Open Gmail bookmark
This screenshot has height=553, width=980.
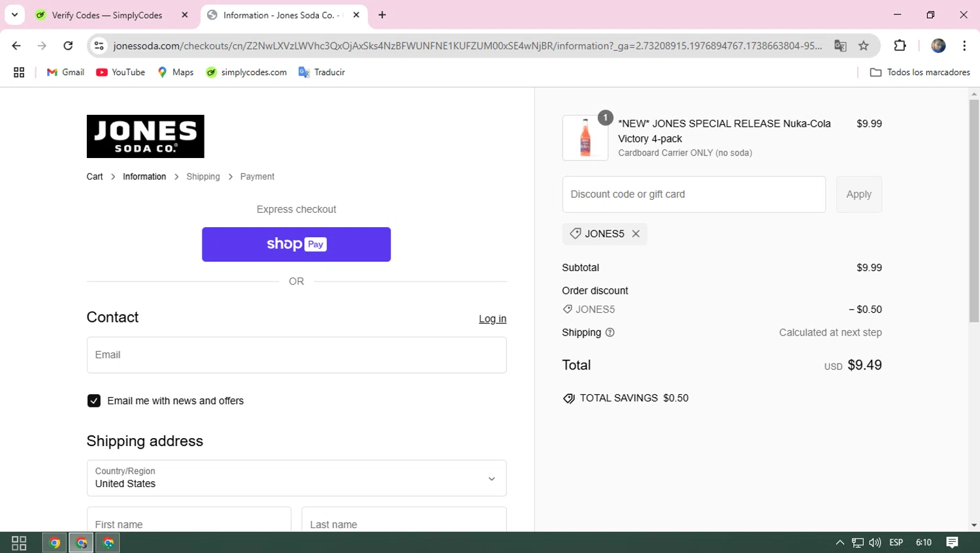coord(65,72)
